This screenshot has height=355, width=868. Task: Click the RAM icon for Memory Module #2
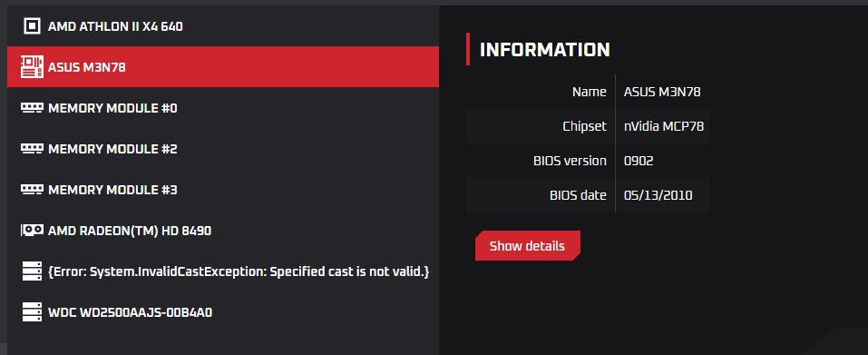click(x=32, y=148)
